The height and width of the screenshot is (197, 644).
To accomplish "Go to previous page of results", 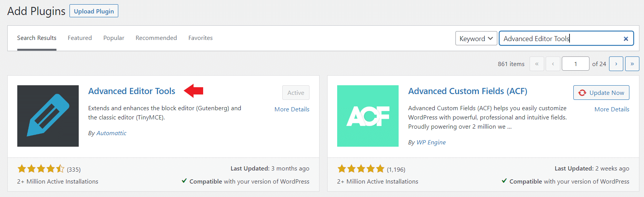I will click(553, 64).
